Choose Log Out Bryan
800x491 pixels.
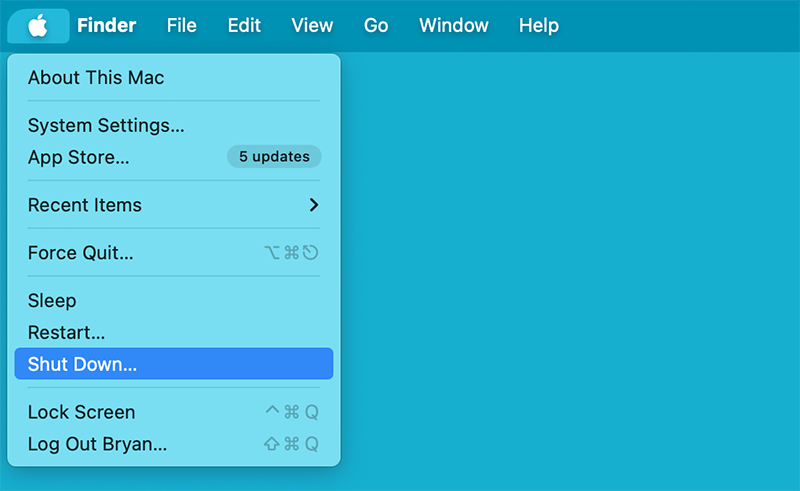pos(97,444)
